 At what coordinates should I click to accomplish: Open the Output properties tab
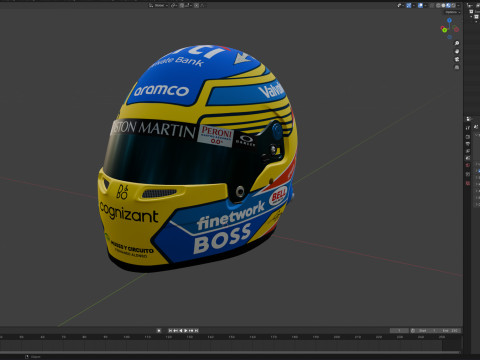click(x=468, y=144)
